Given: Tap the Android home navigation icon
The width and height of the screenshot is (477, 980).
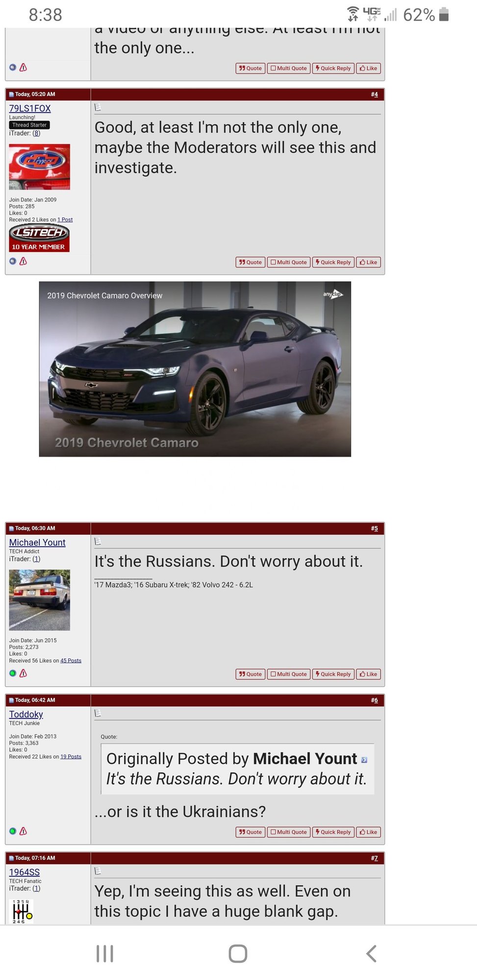Looking at the screenshot, I should (x=238, y=954).
